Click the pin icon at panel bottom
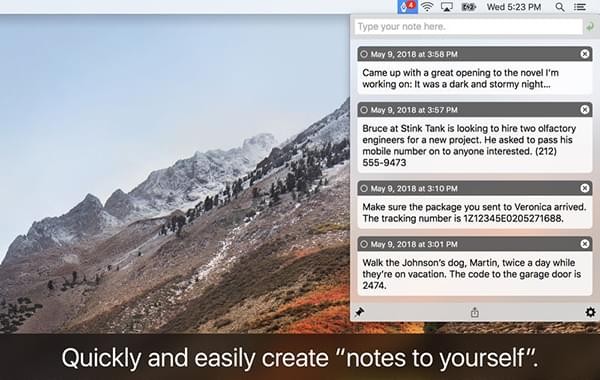The width and height of the screenshot is (600, 380). 359,312
